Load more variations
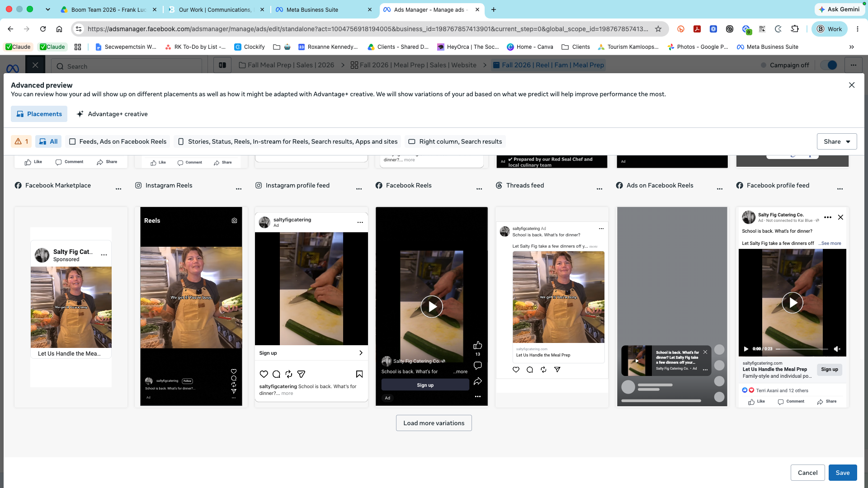868x488 pixels. [x=434, y=423]
